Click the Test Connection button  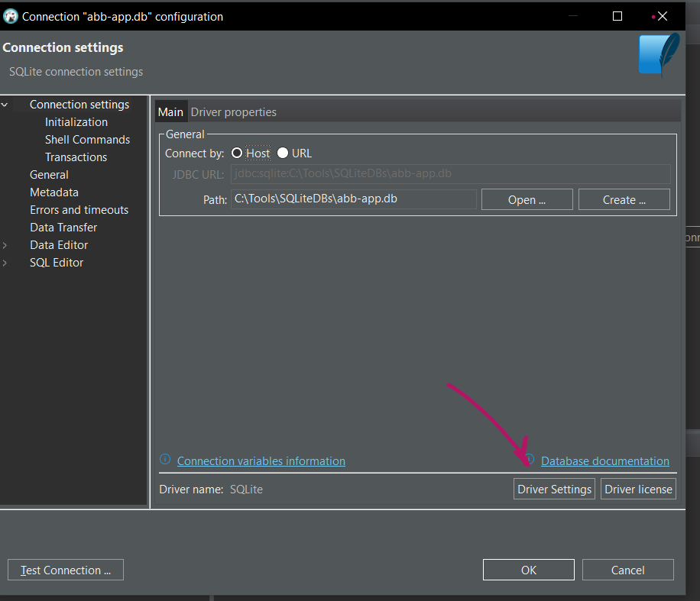point(66,570)
